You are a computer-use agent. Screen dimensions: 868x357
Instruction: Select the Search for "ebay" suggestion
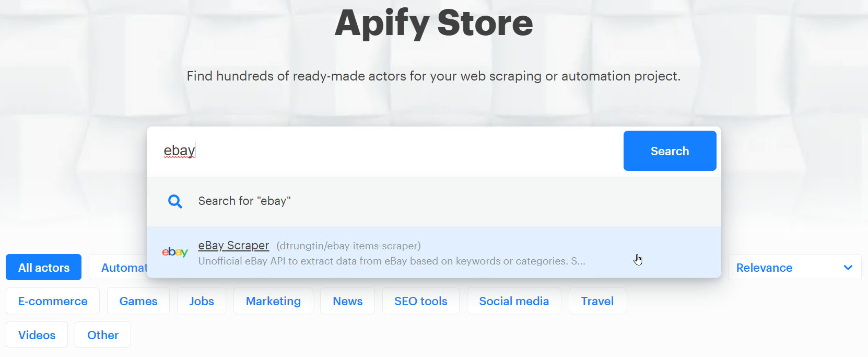coord(434,201)
